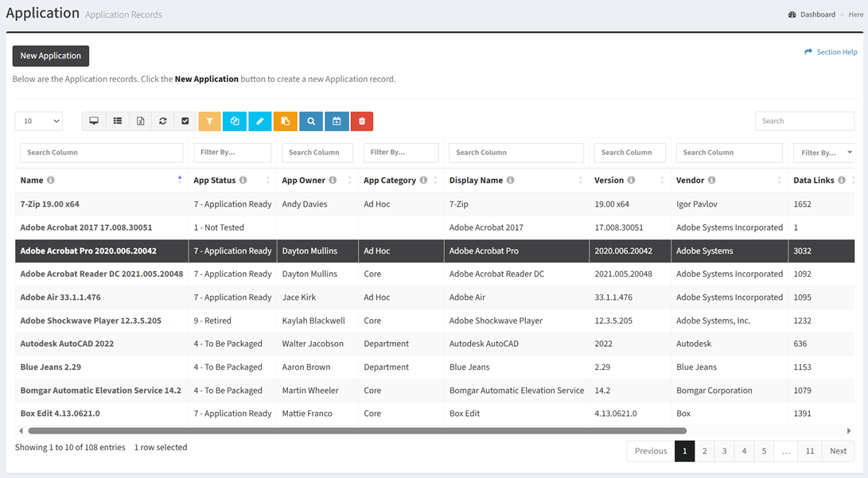Click the red trash delete button
The width and height of the screenshot is (868, 478).
(362, 121)
